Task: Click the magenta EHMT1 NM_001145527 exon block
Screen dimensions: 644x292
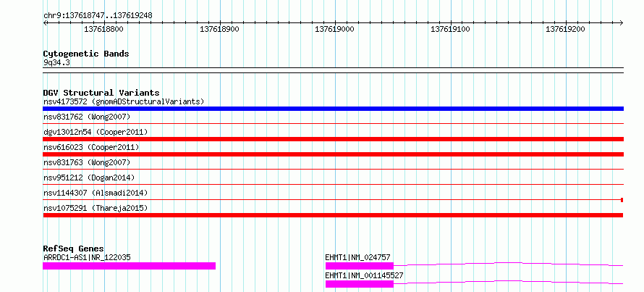Action: click(360, 284)
